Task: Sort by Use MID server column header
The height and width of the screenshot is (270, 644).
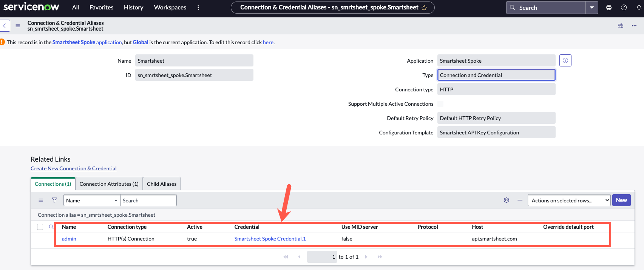Action: (360, 227)
